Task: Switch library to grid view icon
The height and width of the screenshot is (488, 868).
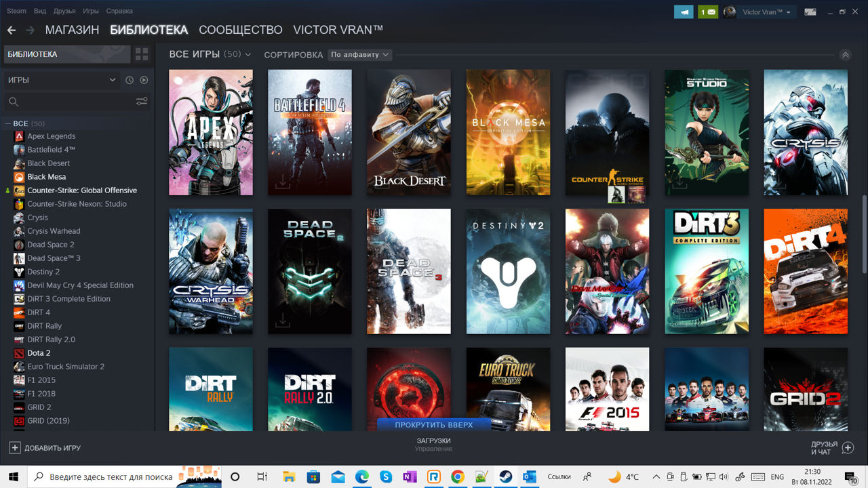Action: pos(142,54)
